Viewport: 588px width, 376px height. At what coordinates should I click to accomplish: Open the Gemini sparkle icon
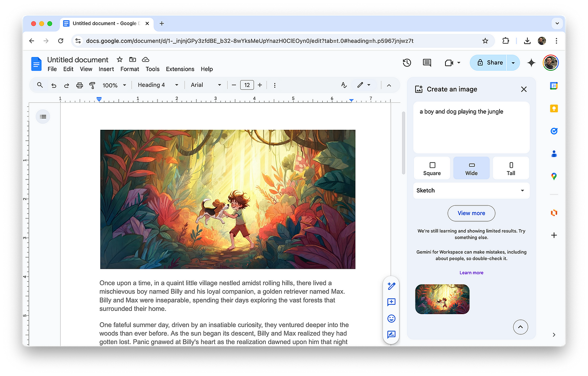click(x=531, y=63)
